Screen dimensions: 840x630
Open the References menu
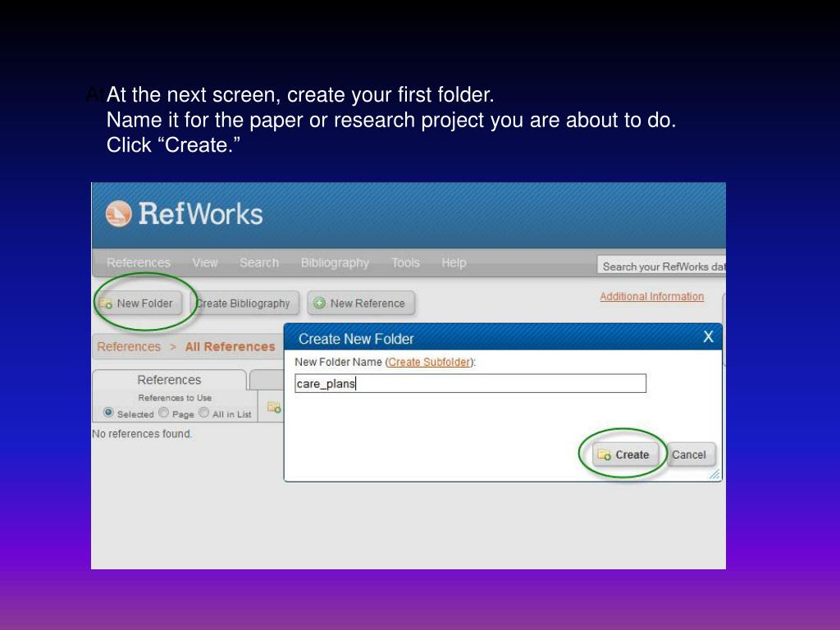pos(138,263)
